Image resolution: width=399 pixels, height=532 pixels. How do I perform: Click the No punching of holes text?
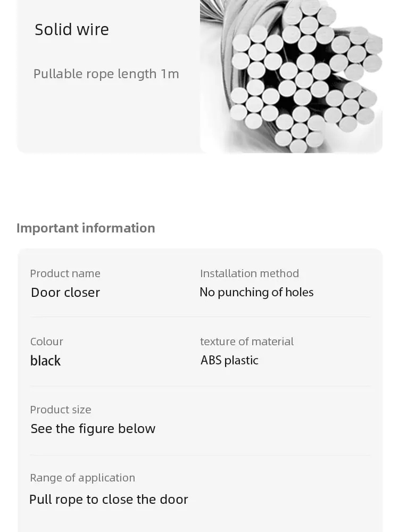256,293
